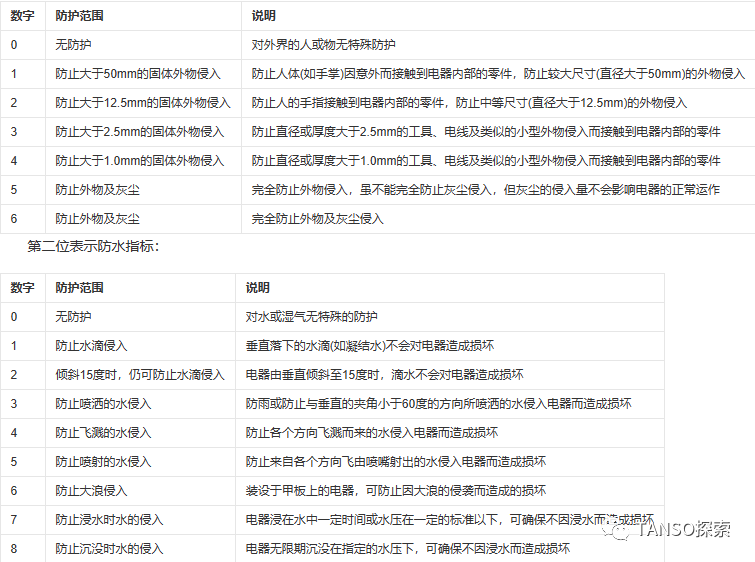
Task: Click description starting '防止来自各个方向飞由喷嘴'
Action: click(x=396, y=462)
